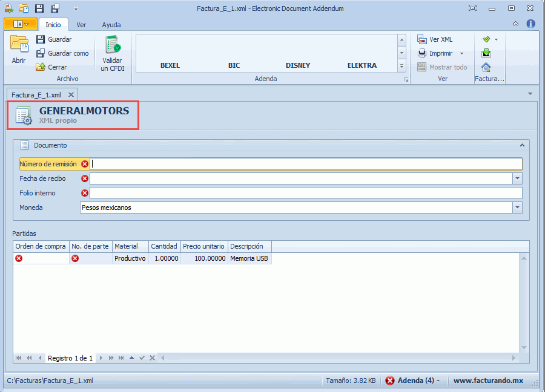The width and height of the screenshot is (545, 392).
Task: Click the Validar un CFDI icon
Action: click(x=112, y=44)
